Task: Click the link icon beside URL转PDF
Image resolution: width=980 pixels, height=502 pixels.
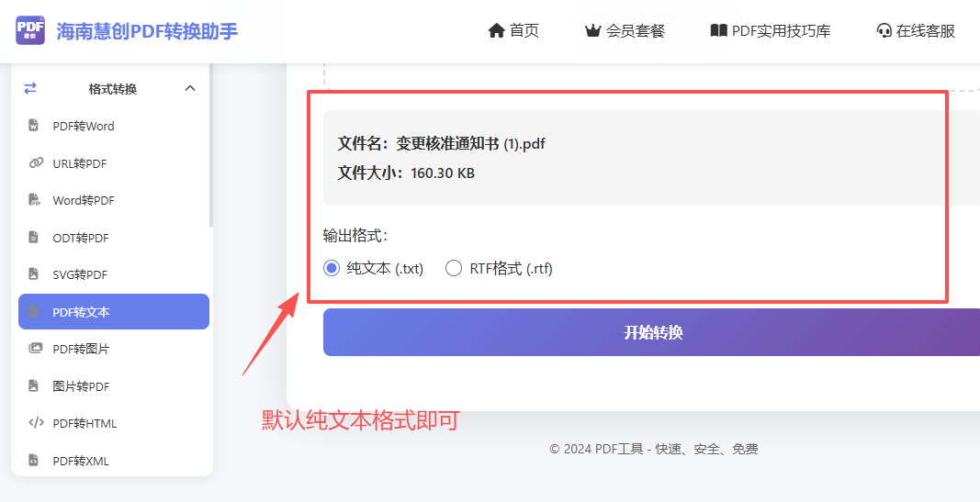Action: coord(36,163)
